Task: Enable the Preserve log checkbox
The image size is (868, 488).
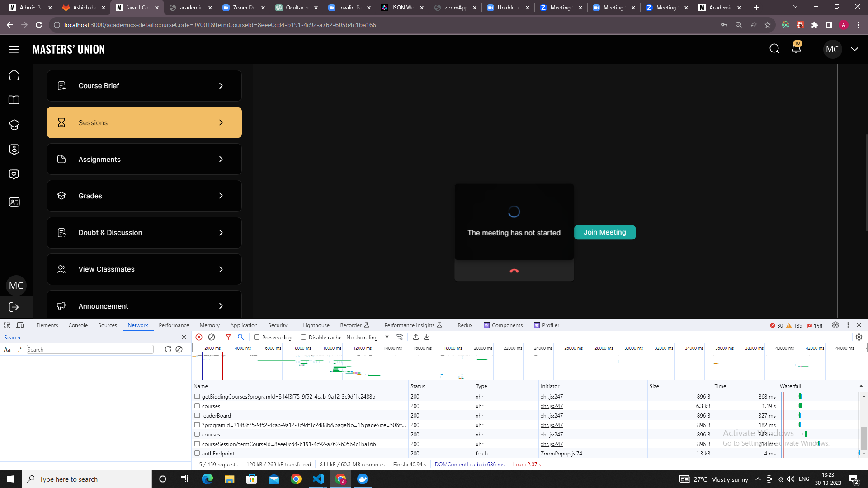Action: pos(257,337)
